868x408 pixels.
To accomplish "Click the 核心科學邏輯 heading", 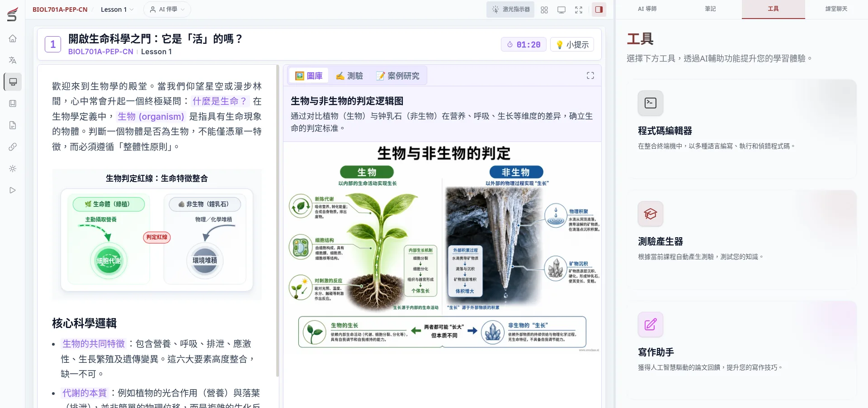I will 85,324.
